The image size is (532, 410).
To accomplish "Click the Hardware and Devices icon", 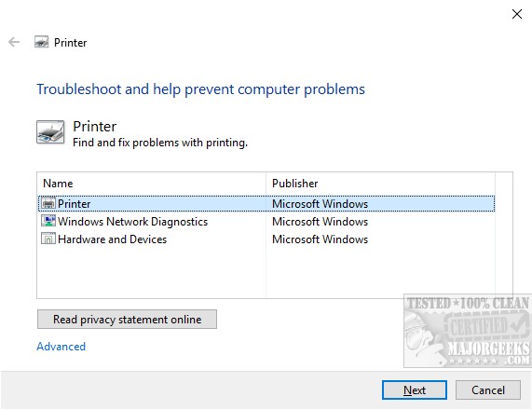I will point(48,239).
